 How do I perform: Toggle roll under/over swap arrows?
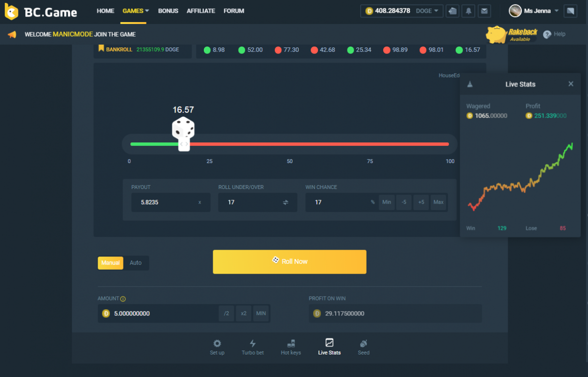286,202
